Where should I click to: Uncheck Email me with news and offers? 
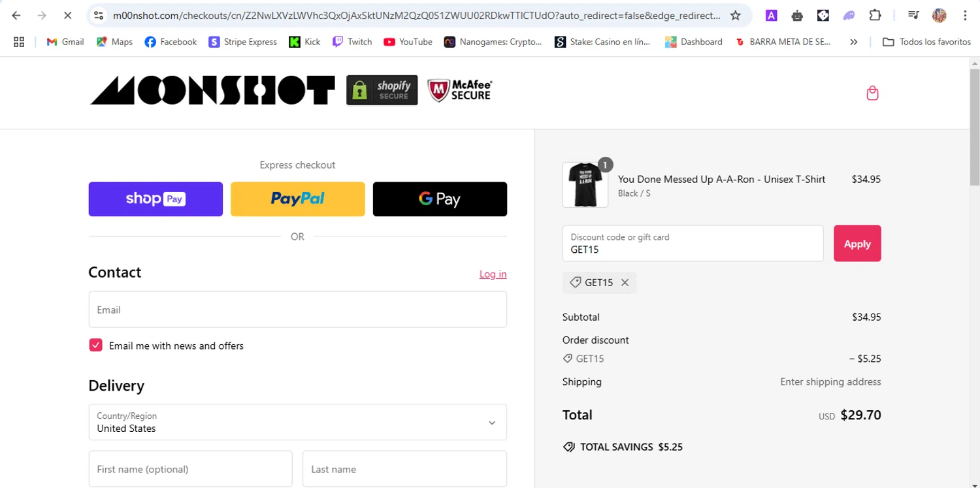click(96, 346)
